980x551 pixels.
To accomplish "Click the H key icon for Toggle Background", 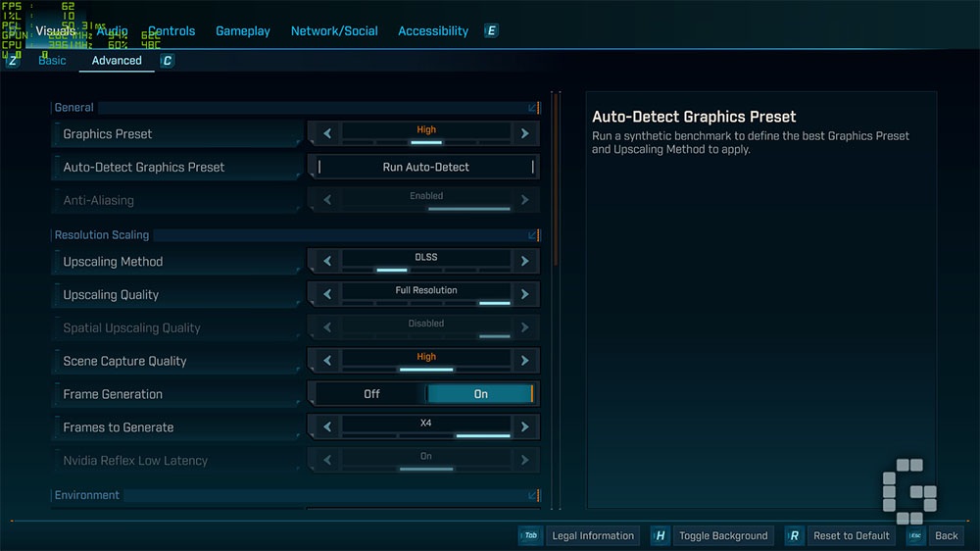I will point(660,535).
